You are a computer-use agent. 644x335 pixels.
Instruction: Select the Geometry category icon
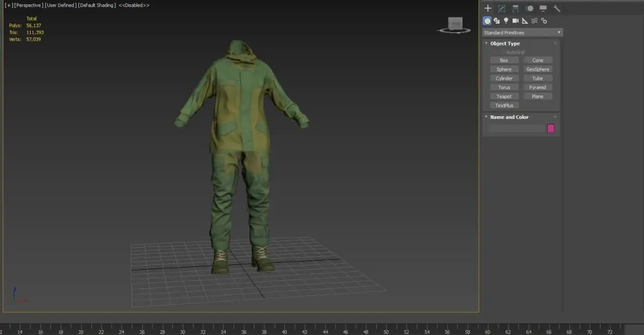tap(487, 21)
